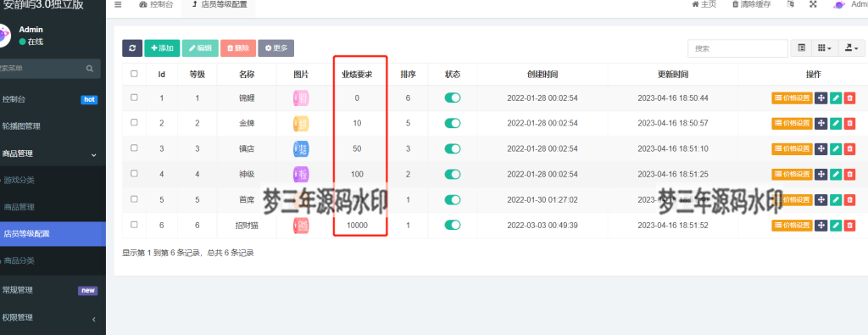Go to 主页 in top bar
Viewport: 868px width, 335px height.
tap(704, 4)
